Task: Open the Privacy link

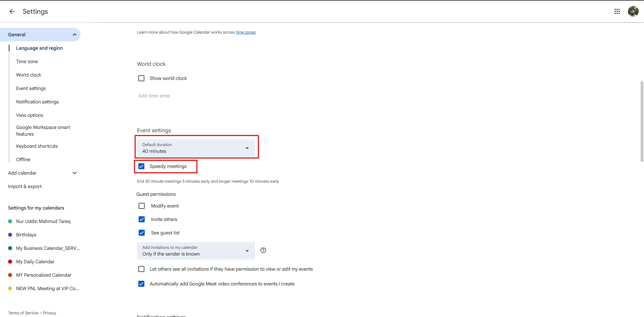Action: tap(50, 313)
